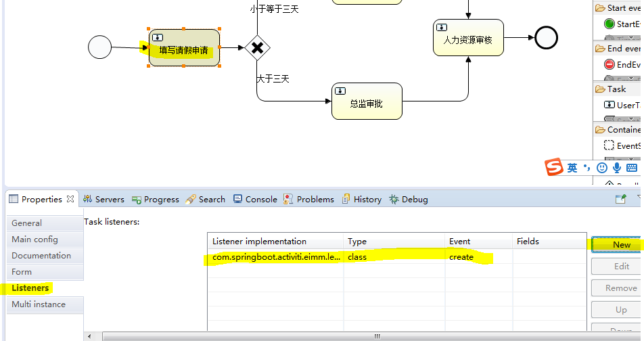
Task: Select the exclusive gateway X diamond
Action: 257,47
